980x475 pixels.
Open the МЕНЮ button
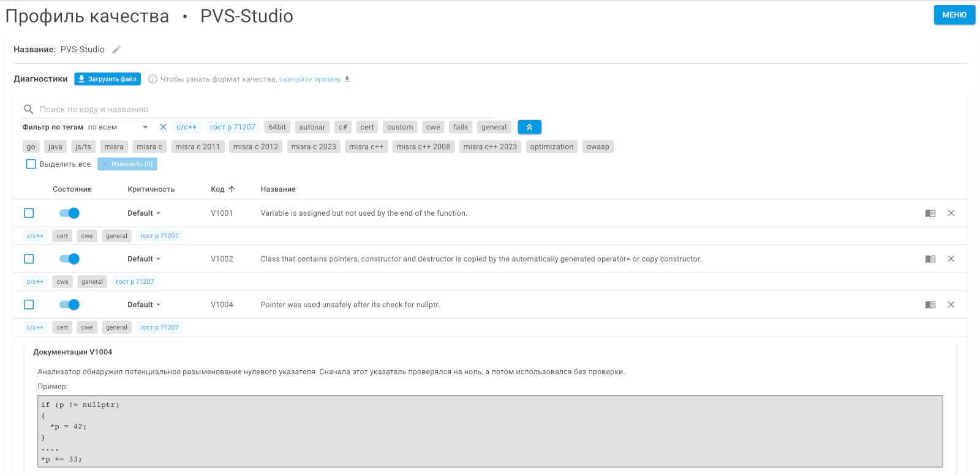coord(954,15)
